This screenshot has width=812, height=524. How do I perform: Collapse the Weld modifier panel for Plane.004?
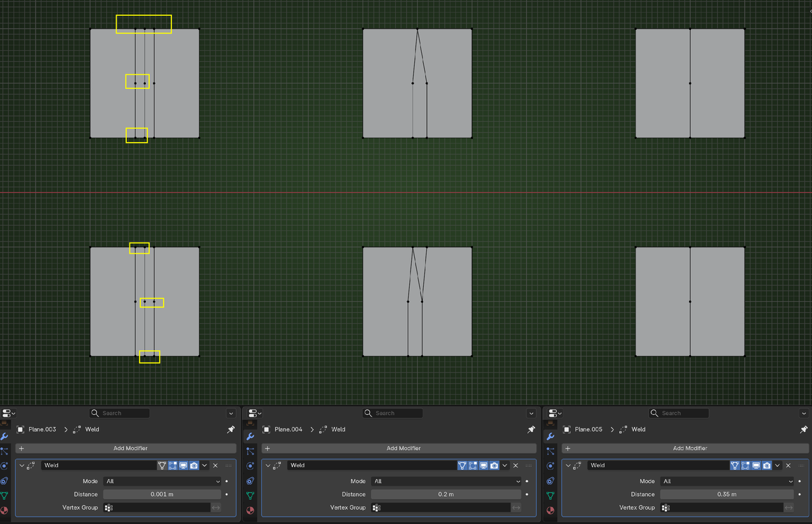pos(268,465)
